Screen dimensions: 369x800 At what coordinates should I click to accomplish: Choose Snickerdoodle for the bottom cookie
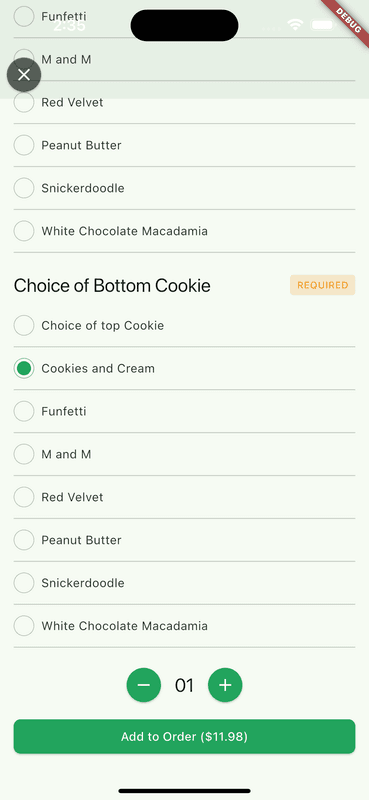pyautogui.click(x=184, y=583)
